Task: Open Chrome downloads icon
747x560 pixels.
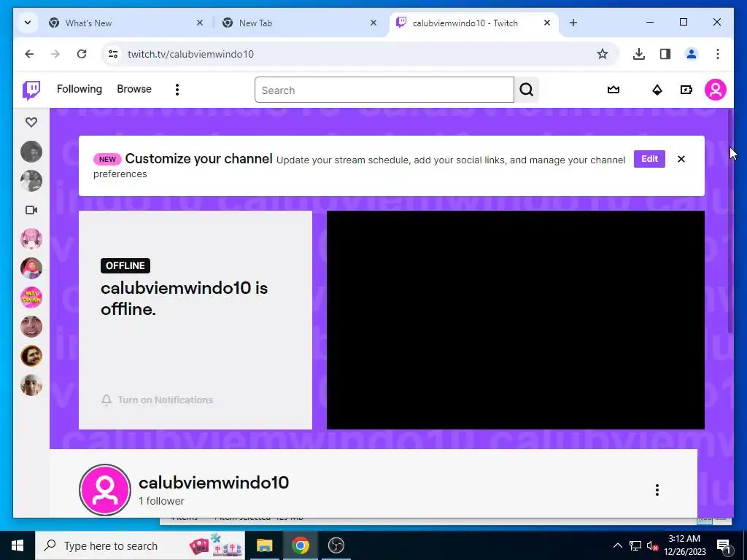Action: pyautogui.click(x=639, y=54)
